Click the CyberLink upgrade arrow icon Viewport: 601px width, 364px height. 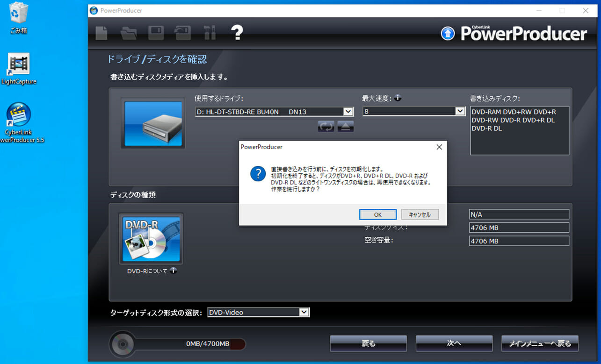pyautogui.click(x=448, y=33)
